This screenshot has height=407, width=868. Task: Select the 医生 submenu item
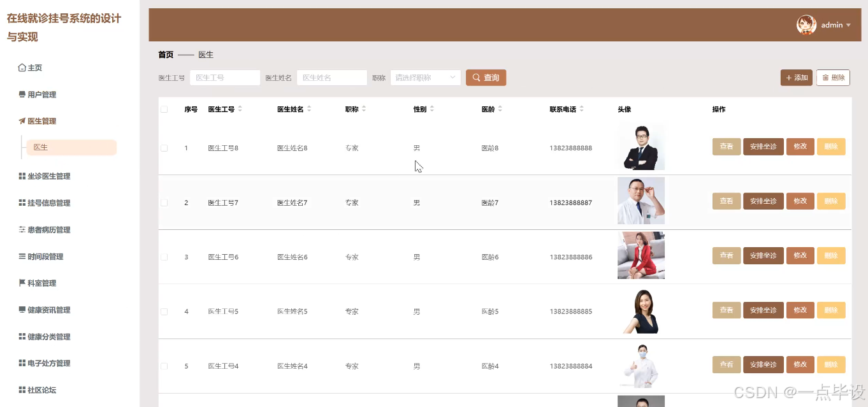[x=71, y=147]
